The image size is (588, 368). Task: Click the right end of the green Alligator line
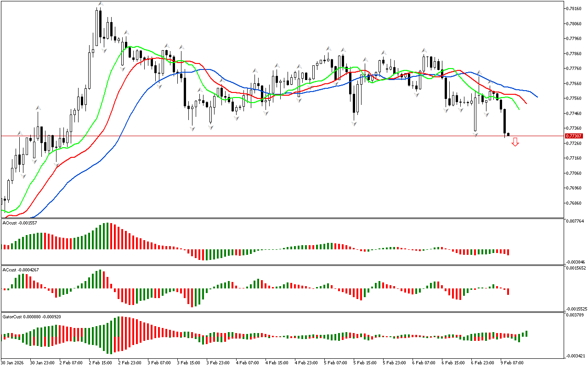[519, 109]
